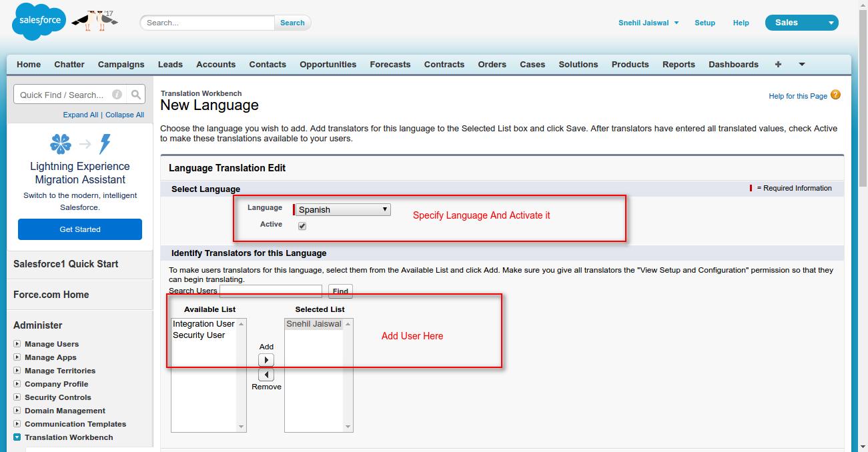Open the Language dropdown showing Spanish
The height and width of the screenshot is (452, 868).
(342, 209)
